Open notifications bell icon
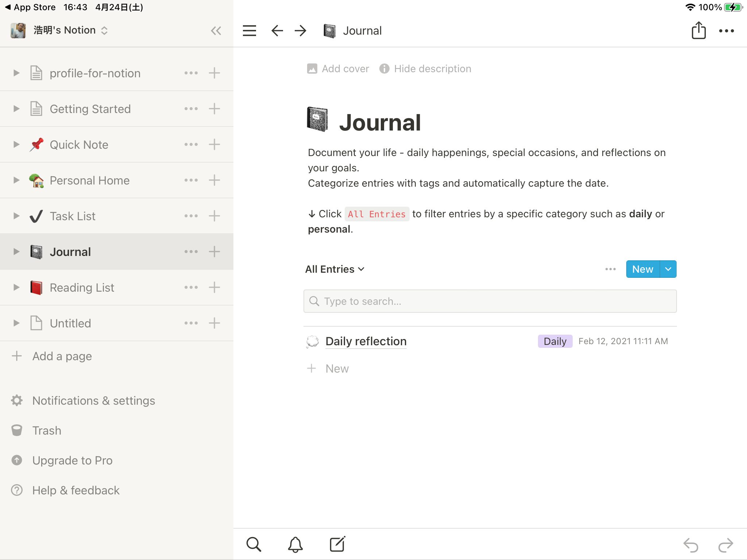747x560 pixels. 295,544
